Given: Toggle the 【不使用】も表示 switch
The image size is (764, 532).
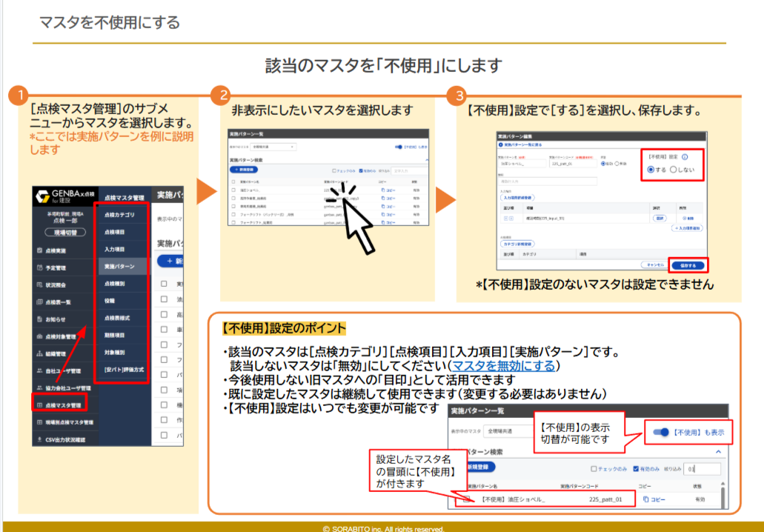Looking at the screenshot, I should (661, 432).
